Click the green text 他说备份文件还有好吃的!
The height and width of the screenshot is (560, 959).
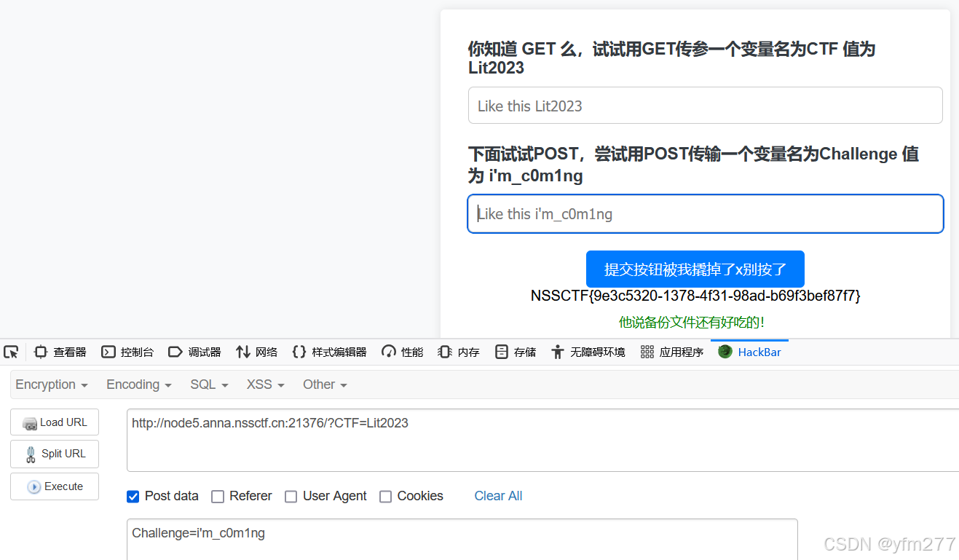point(692,322)
